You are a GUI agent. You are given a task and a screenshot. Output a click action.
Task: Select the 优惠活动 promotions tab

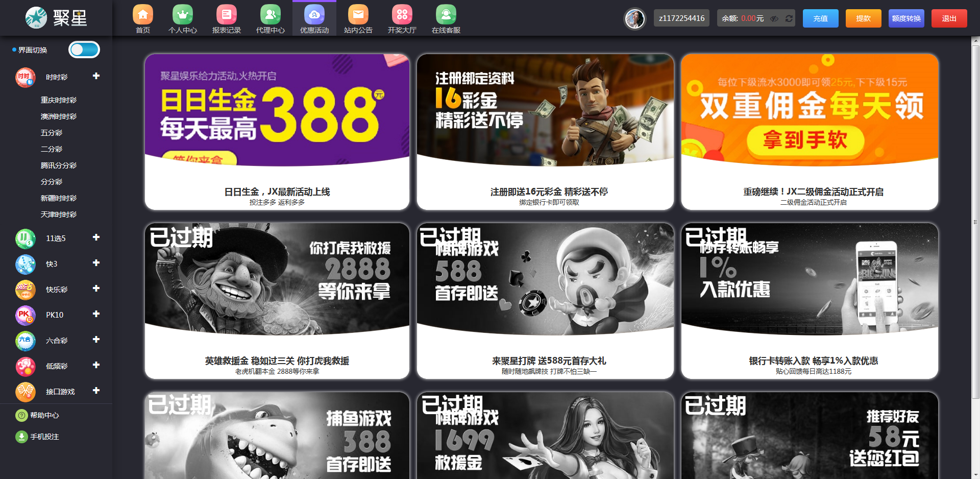tap(314, 18)
